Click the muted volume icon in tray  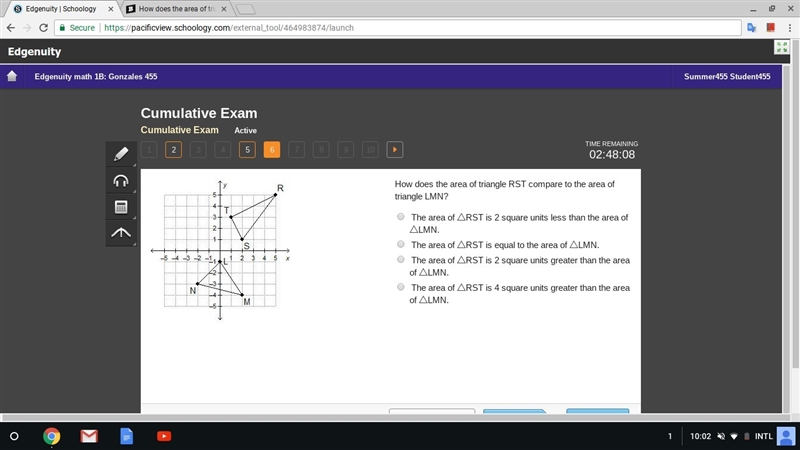pyautogui.click(x=721, y=436)
